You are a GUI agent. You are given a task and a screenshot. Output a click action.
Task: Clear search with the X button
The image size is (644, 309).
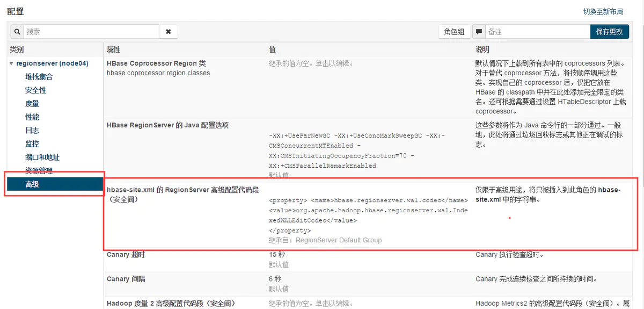click(x=169, y=32)
